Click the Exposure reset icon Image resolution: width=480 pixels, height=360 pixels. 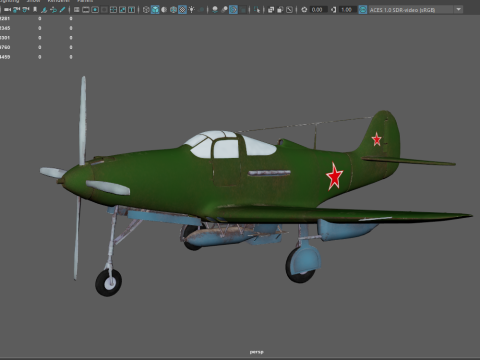pos(304,10)
